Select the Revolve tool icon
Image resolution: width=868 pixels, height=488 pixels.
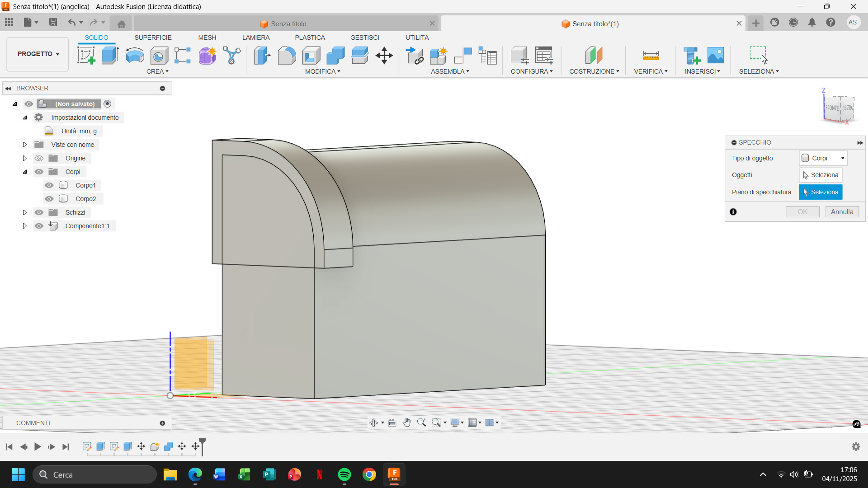[134, 56]
